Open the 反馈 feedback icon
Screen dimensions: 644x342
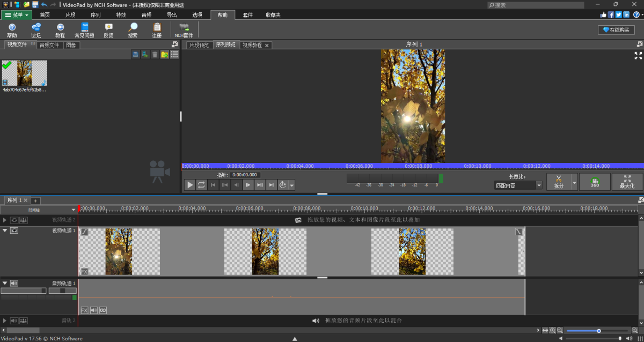pos(108,29)
